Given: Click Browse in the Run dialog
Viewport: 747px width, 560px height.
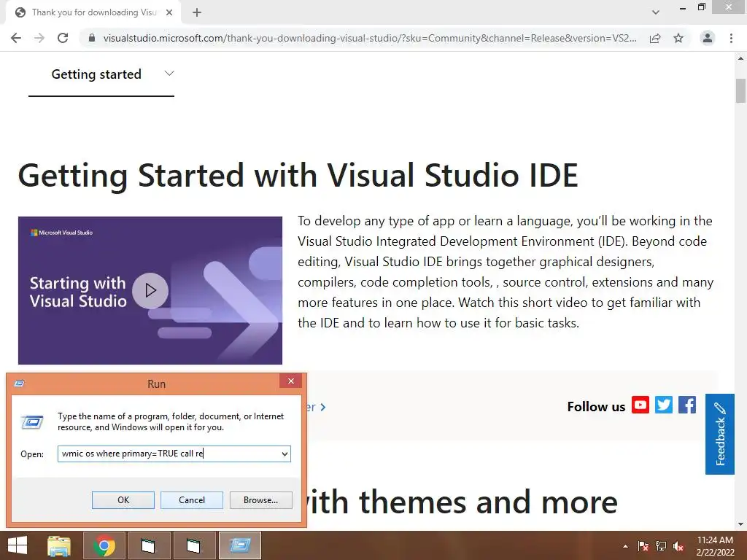Looking at the screenshot, I should tap(260, 500).
